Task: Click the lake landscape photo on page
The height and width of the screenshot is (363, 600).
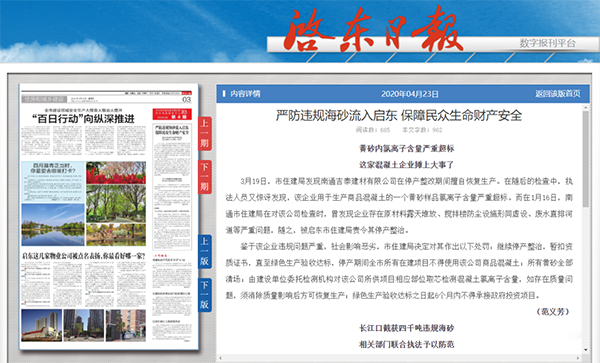Action: pos(53,225)
